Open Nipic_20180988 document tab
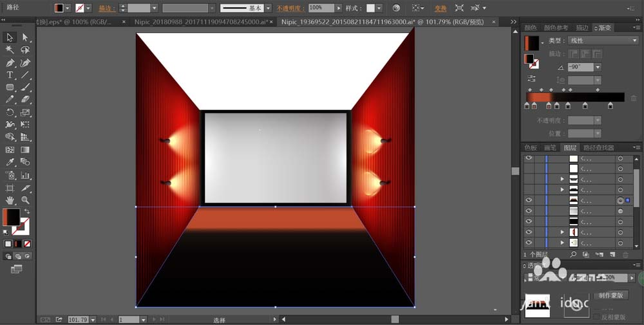Image resolution: width=644 pixels, height=325 pixels. (x=201, y=22)
